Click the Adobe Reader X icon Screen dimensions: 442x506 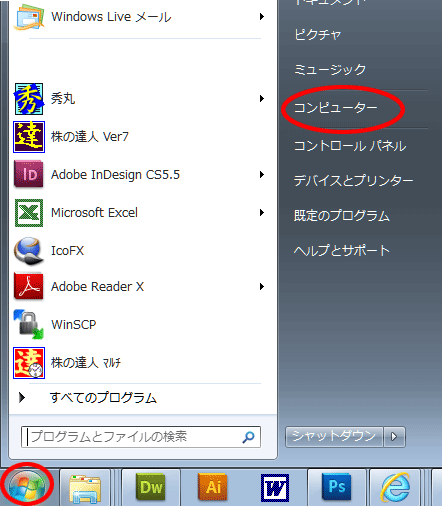[x=29, y=286]
